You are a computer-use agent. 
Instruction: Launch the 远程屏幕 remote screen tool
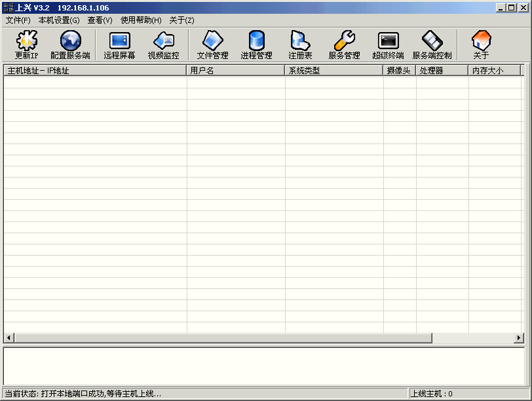[119, 45]
